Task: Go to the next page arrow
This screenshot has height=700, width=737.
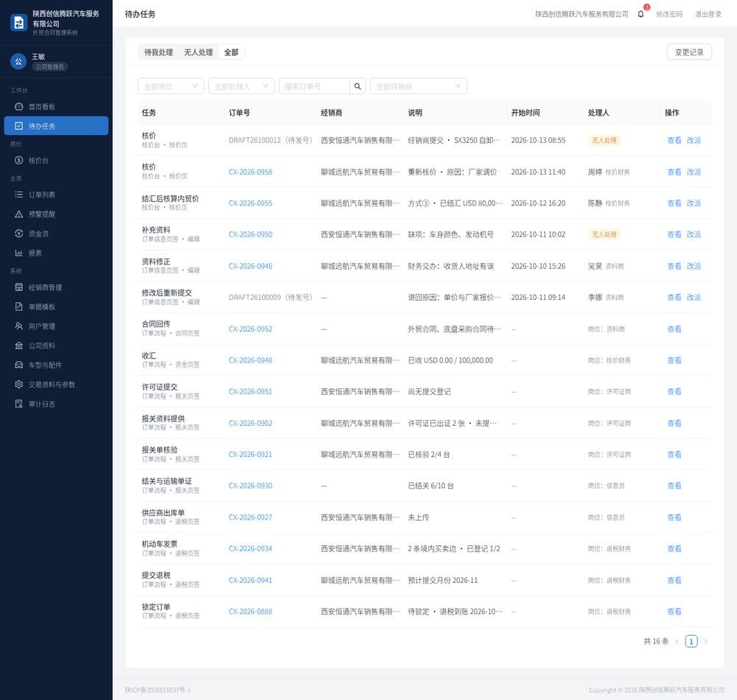Action: coord(705,641)
